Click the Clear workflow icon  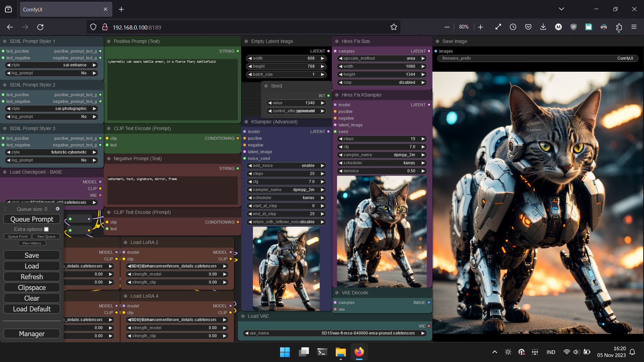pyautogui.click(x=32, y=298)
